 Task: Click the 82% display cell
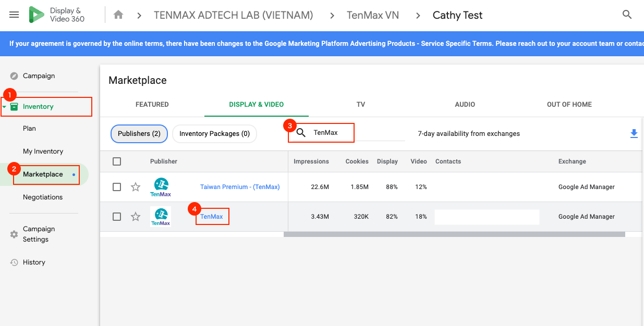tap(392, 217)
